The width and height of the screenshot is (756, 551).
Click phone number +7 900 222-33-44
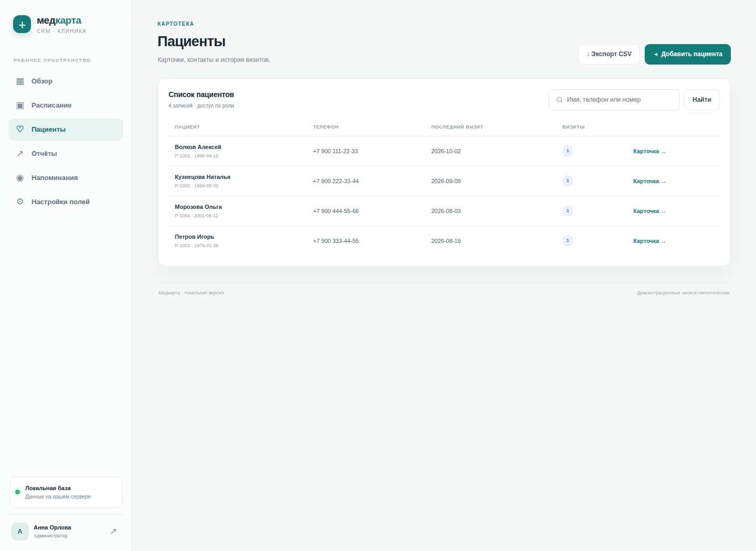click(336, 181)
